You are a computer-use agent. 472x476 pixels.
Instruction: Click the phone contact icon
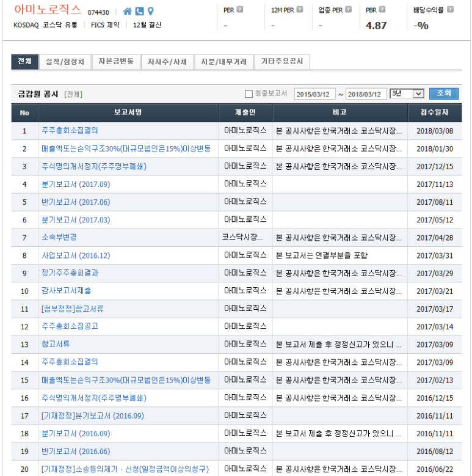pos(139,12)
